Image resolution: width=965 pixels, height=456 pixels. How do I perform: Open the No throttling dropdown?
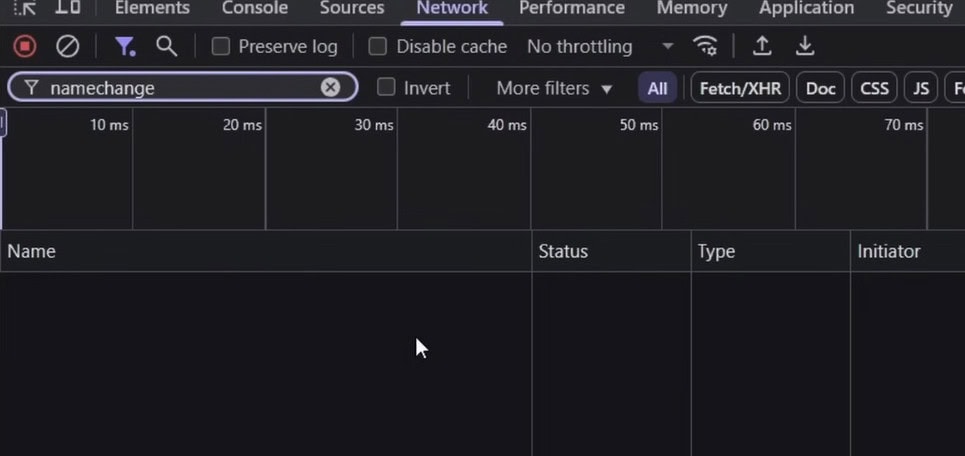[600, 46]
